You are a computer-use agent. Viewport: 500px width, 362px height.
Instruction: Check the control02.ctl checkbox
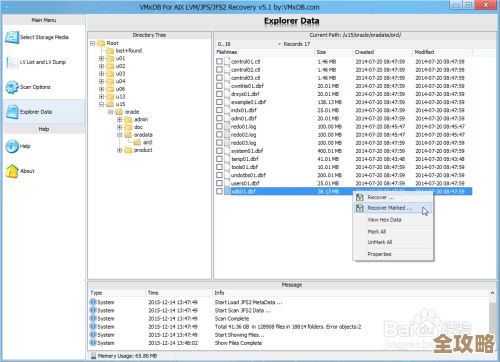[x=219, y=70]
